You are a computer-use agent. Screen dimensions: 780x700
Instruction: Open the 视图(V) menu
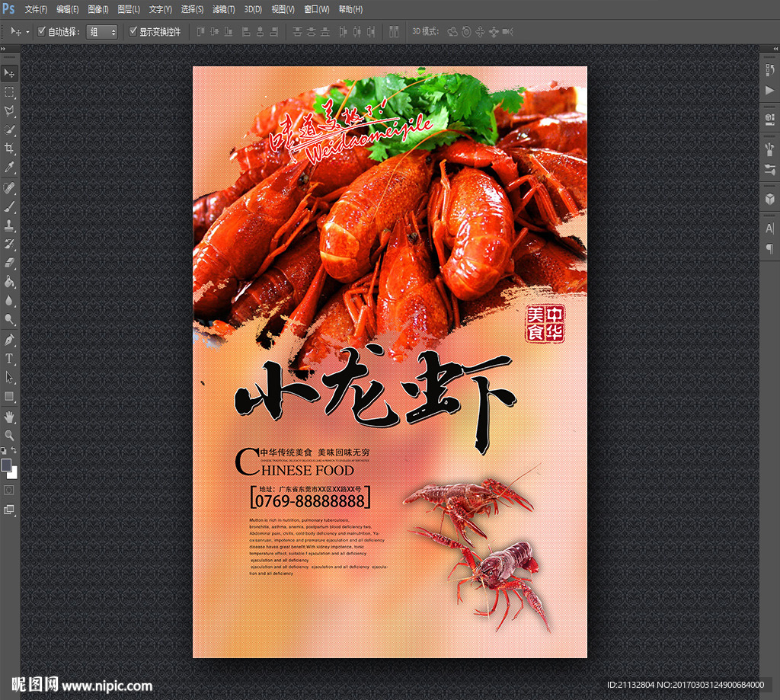(283, 9)
